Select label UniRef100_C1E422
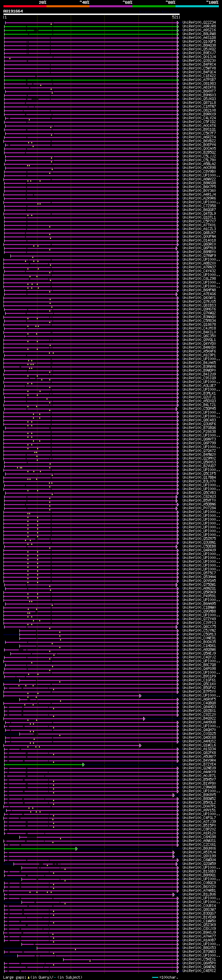222x980 pixels. [199, 76]
